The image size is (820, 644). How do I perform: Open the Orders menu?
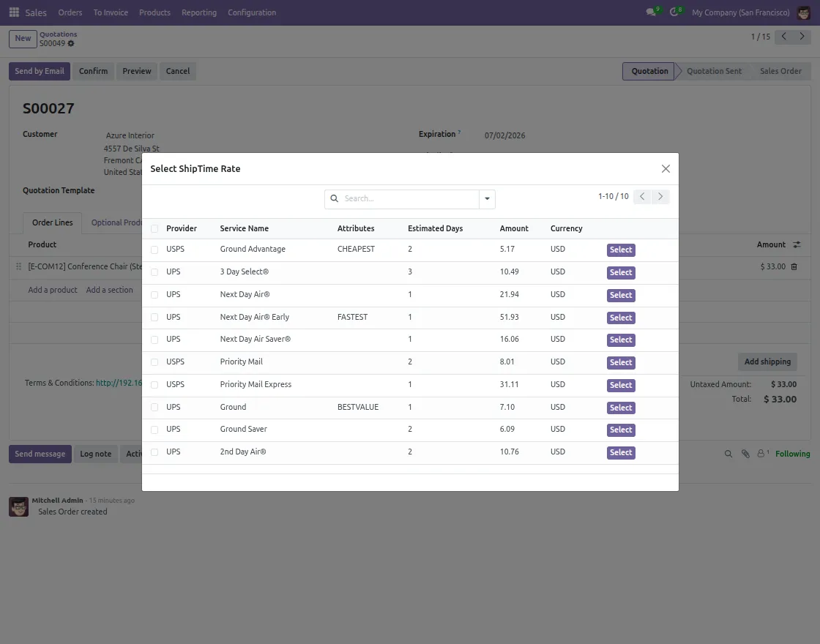click(70, 12)
